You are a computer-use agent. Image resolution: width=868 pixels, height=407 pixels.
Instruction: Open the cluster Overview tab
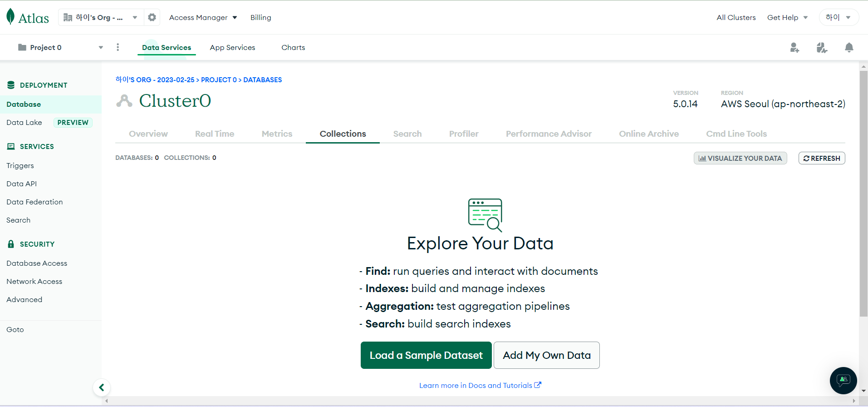pos(148,134)
